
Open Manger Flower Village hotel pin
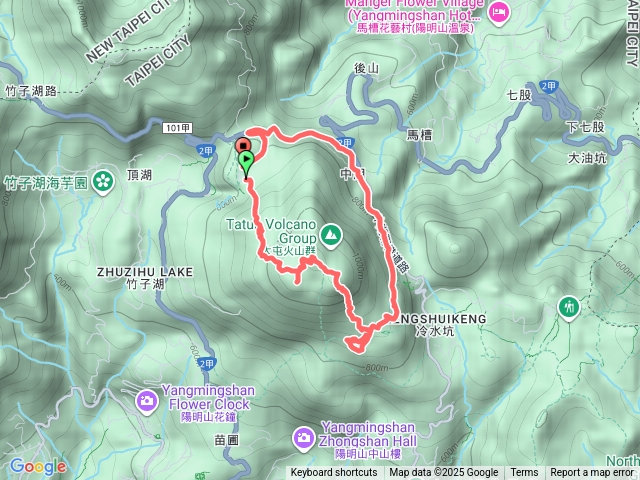(499, 13)
